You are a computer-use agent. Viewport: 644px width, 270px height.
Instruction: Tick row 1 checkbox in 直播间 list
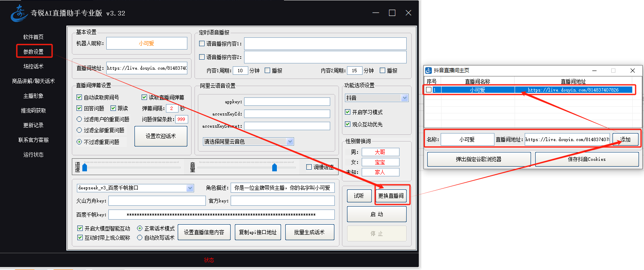click(428, 90)
